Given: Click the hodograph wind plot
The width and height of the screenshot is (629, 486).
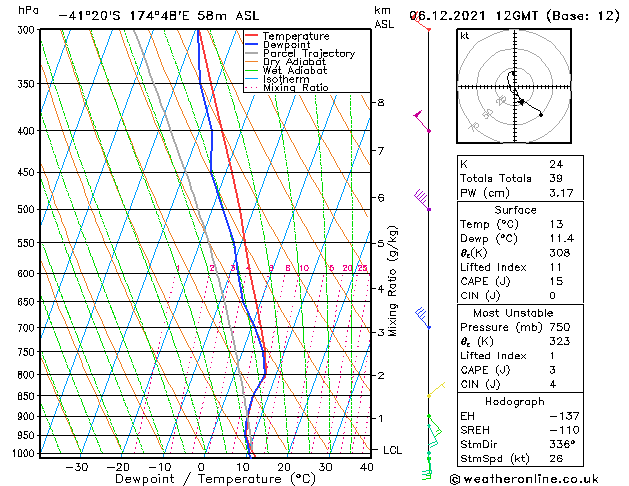Looking at the screenshot, I should coord(514,86).
